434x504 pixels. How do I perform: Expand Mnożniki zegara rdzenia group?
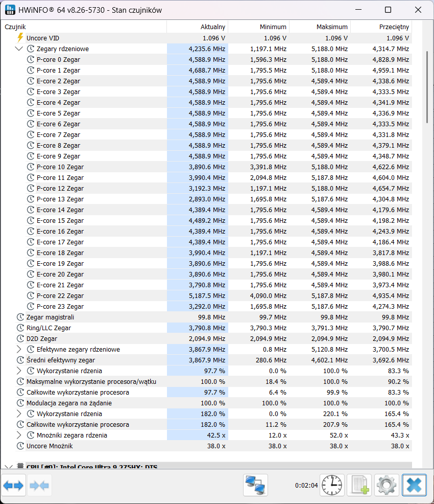pyautogui.click(x=19, y=435)
